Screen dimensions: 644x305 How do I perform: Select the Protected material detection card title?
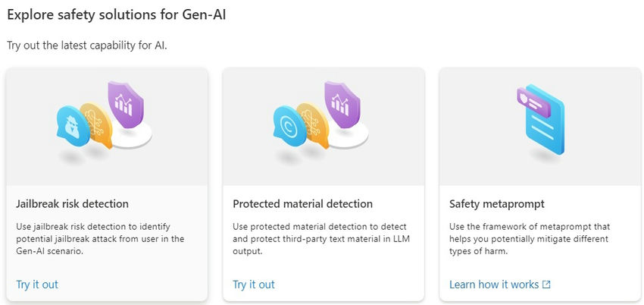302,203
